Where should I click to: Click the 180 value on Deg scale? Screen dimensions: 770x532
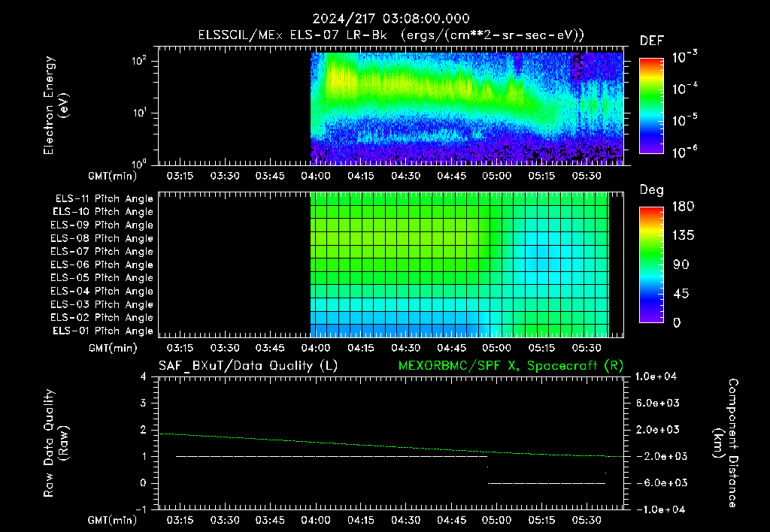683,206
